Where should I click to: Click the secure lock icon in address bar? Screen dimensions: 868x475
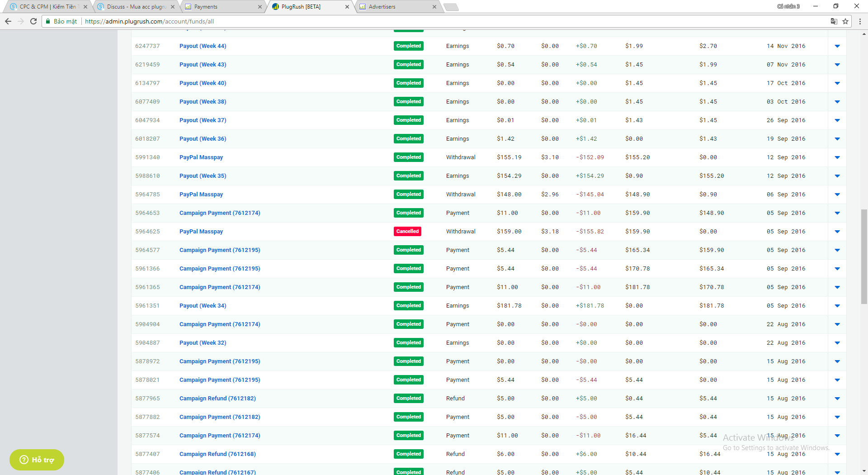pyautogui.click(x=48, y=21)
